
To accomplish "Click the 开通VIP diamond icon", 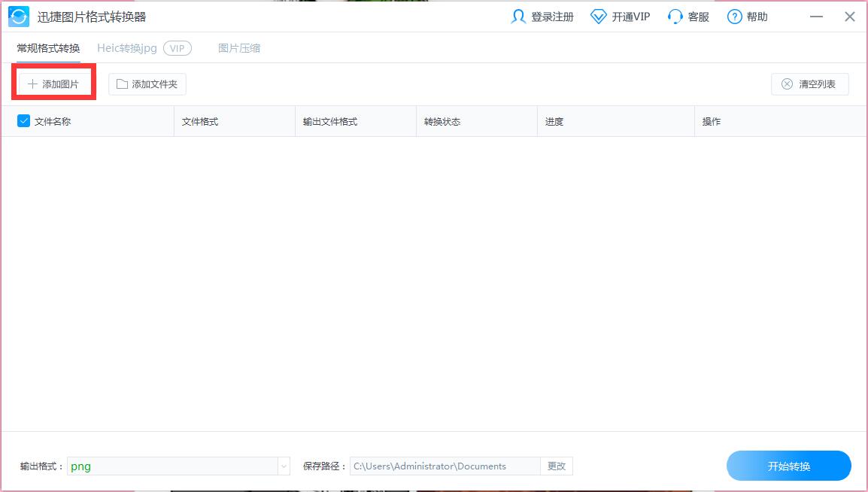I will pyautogui.click(x=598, y=16).
